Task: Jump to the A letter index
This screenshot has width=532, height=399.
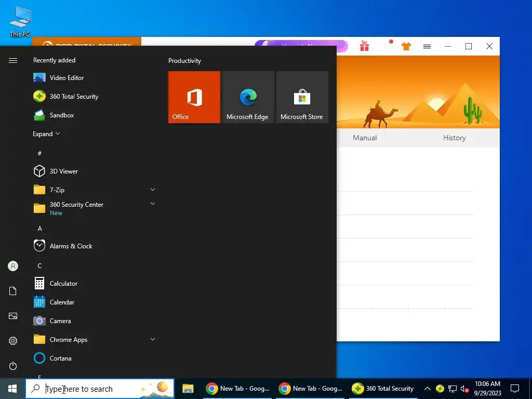Action: point(39,229)
